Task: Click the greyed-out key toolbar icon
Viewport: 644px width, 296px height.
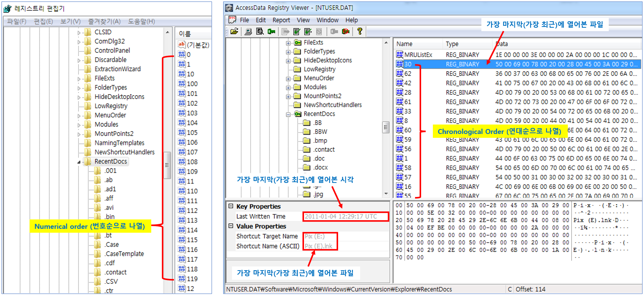Action: click(x=334, y=31)
